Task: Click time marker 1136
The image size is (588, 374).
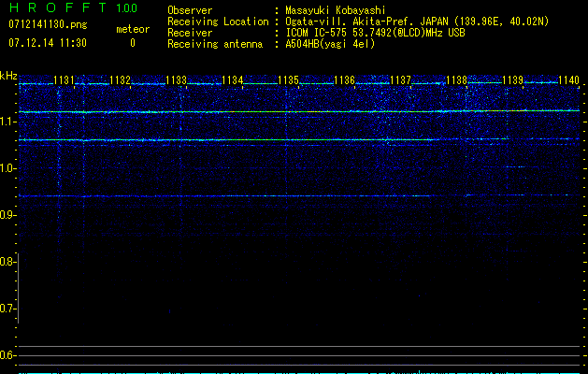Action: (344, 79)
